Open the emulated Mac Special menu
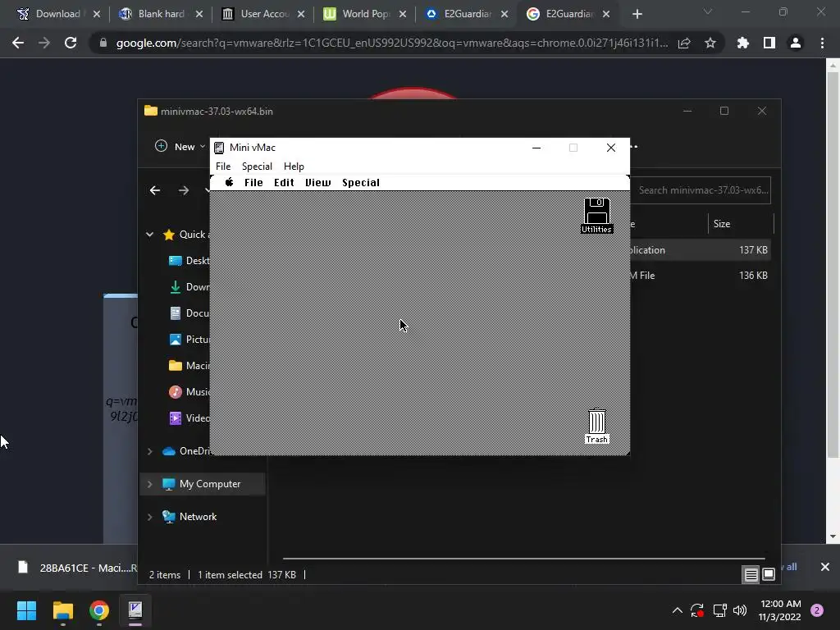Viewport: 840px width, 630px height. coord(361,183)
